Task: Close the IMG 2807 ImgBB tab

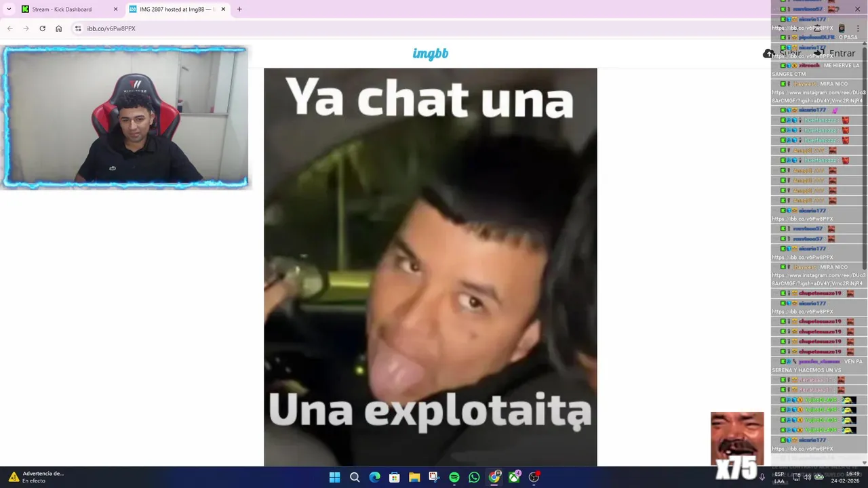Action: tap(223, 9)
